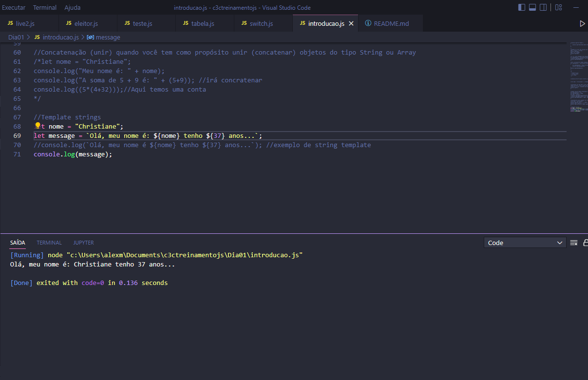Switch to the JUPYTER panel tab

83,242
